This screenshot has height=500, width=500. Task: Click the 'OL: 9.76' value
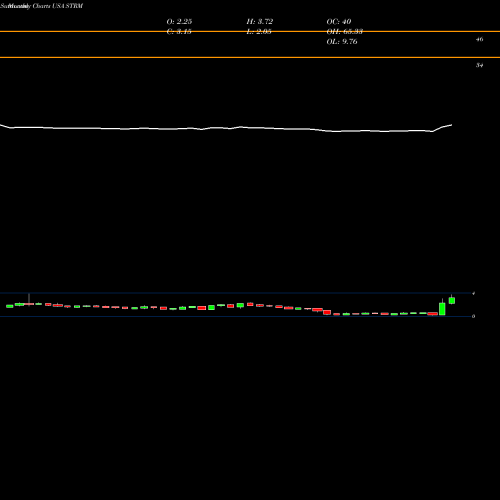342,42
